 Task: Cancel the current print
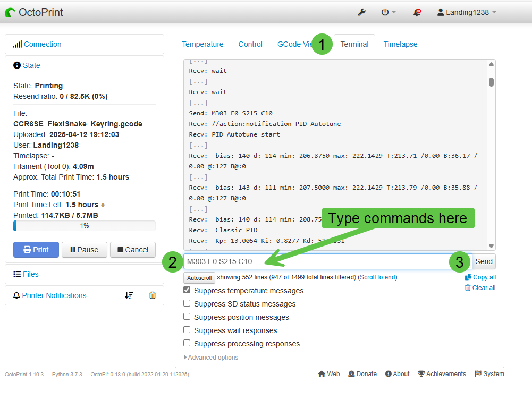pyautogui.click(x=133, y=250)
